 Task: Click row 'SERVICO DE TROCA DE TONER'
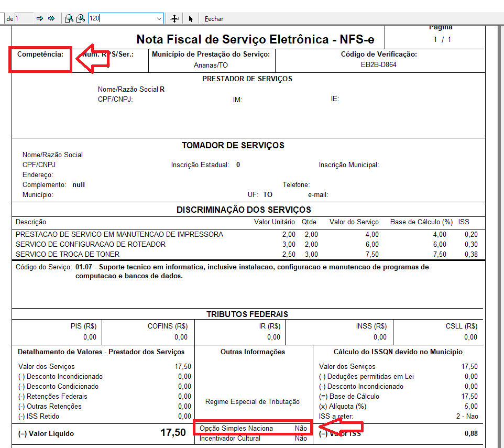[x=247, y=254]
